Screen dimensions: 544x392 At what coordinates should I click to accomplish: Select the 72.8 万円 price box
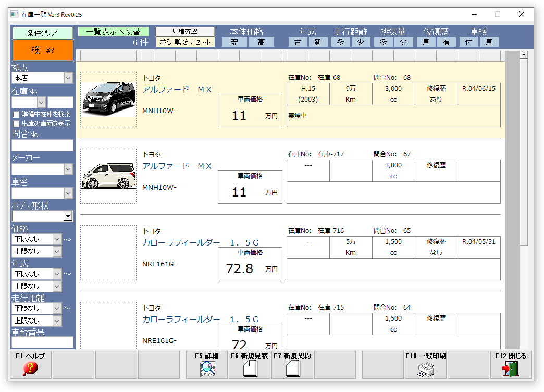(250, 264)
